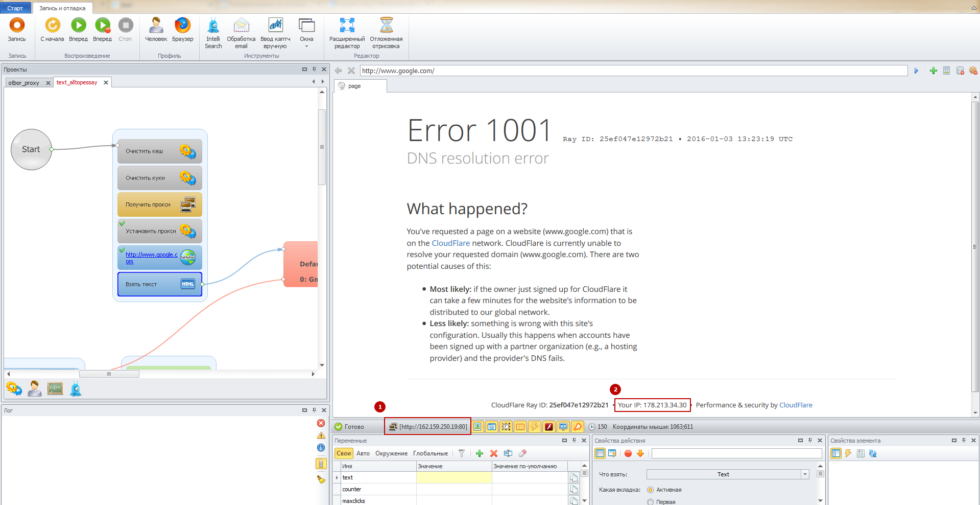Open Обработка email tool

[241, 33]
